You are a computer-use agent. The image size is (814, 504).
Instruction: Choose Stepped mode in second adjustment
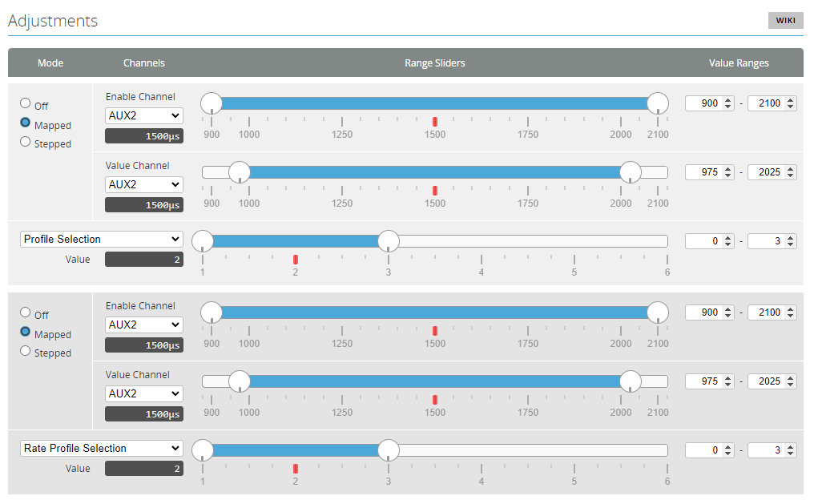(x=26, y=351)
